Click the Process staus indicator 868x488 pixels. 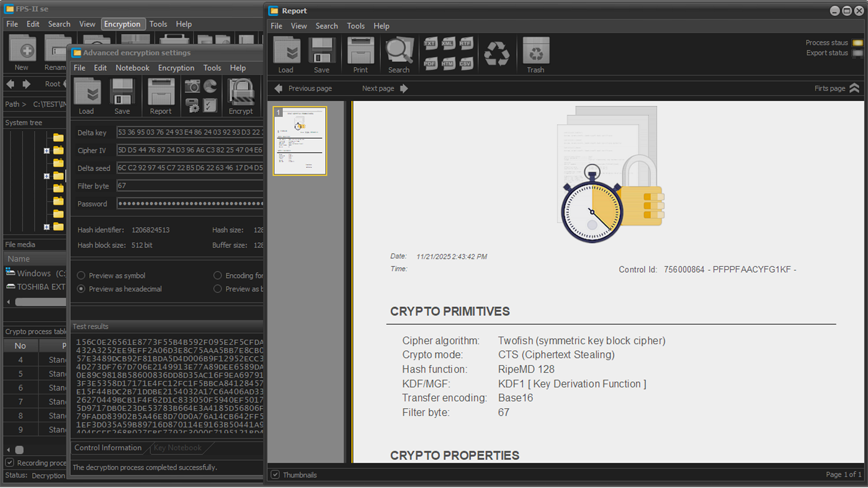858,42
